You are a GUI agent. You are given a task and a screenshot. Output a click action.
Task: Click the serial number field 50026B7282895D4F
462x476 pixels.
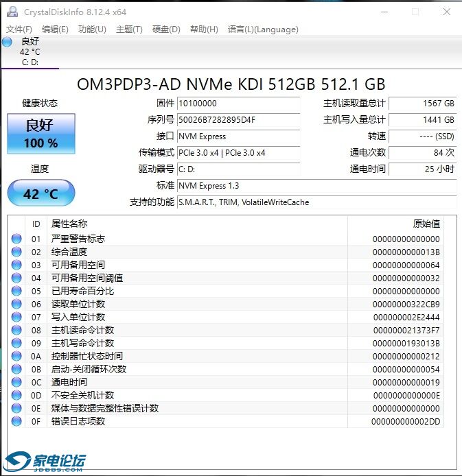(x=239, y=120)
